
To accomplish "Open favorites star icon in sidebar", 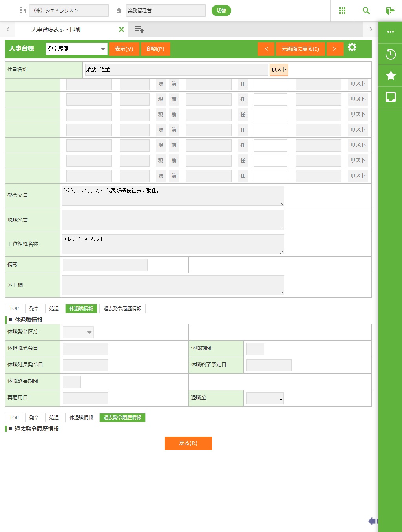I will coord(390,76).
